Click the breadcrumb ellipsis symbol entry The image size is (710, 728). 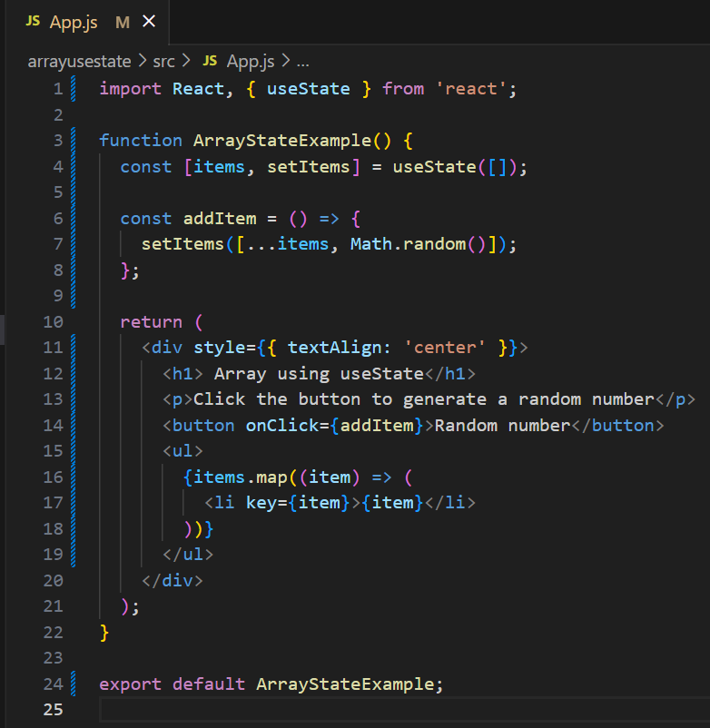click(303, 62)
